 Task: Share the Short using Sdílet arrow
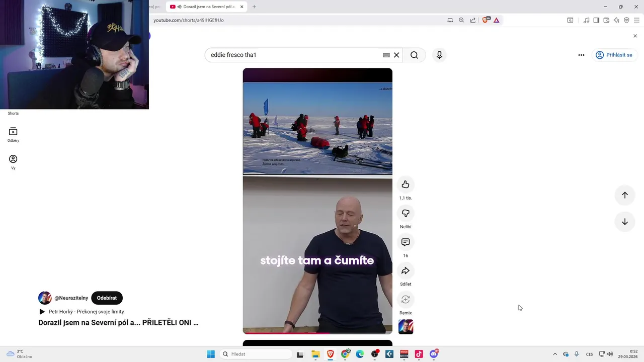406,271
